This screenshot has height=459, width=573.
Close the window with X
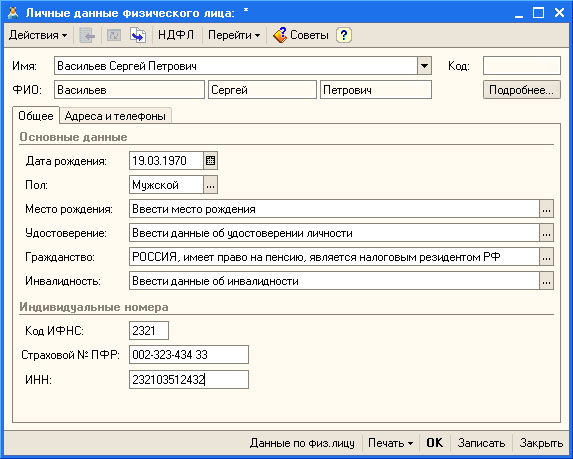coord(559,13)
